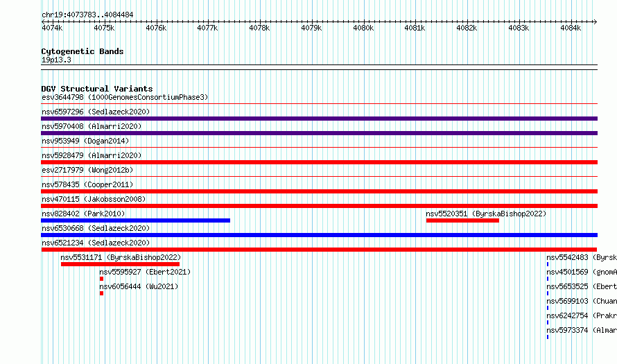617x364 pixels.
Task: Click the DGV Structural Variants track title
Action: (x=97, y=89)
